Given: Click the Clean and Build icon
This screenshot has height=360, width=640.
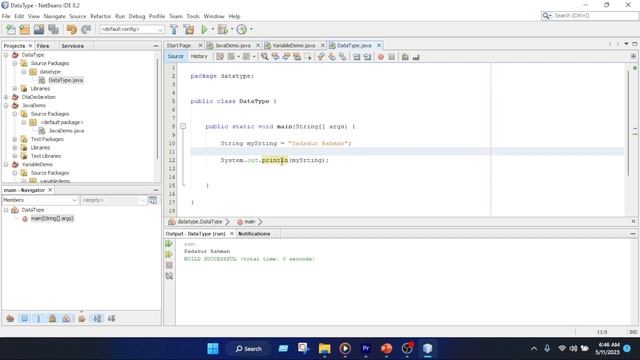Looking at the screenshot, I should [x=189, y=29].
